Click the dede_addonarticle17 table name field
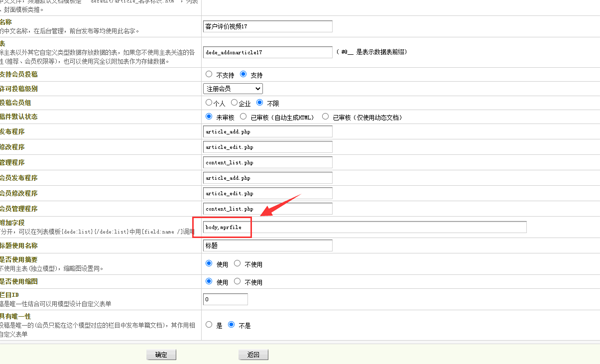The image size is (600, 364). pos(267,52)
